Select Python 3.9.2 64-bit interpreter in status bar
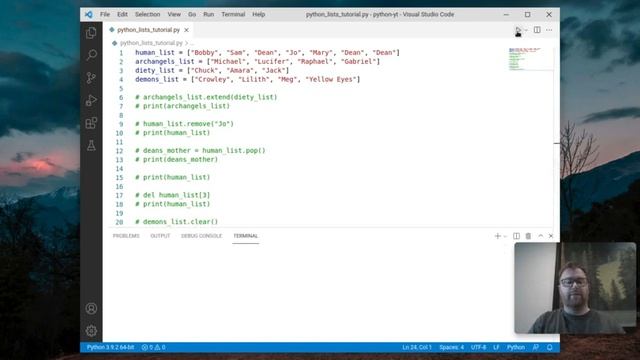Screen dimensions: 640x360 110,347
